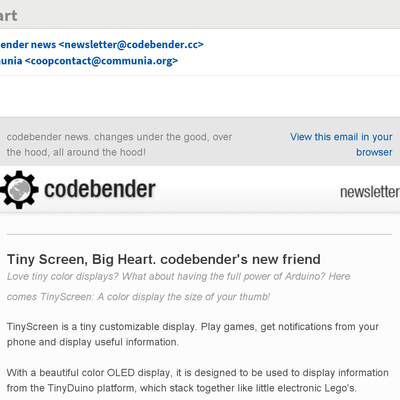The height and width of the screenshot is (400, 400).
Task: Open the 'View this email in your browser' link
Action: tap(341, 144)
